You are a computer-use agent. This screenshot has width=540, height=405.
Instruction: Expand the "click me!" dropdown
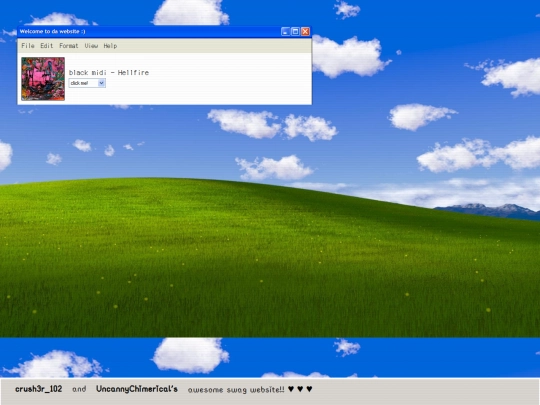87,83
